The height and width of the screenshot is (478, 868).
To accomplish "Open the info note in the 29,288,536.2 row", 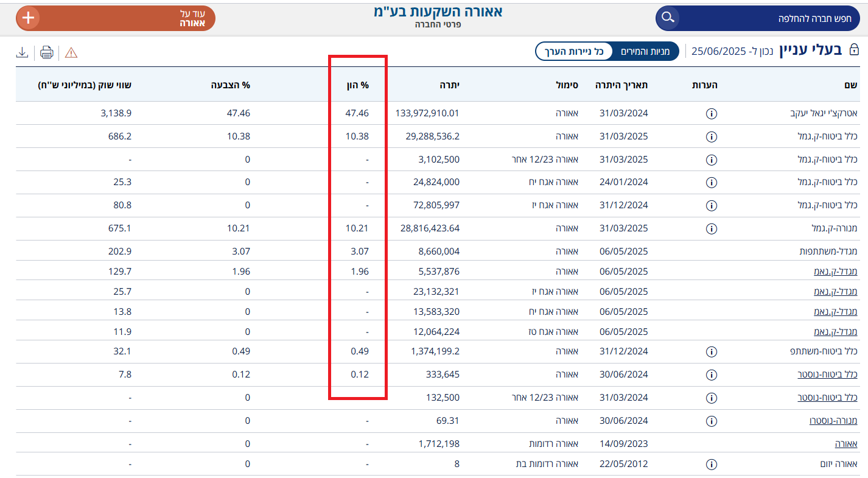I will point(711,137).
